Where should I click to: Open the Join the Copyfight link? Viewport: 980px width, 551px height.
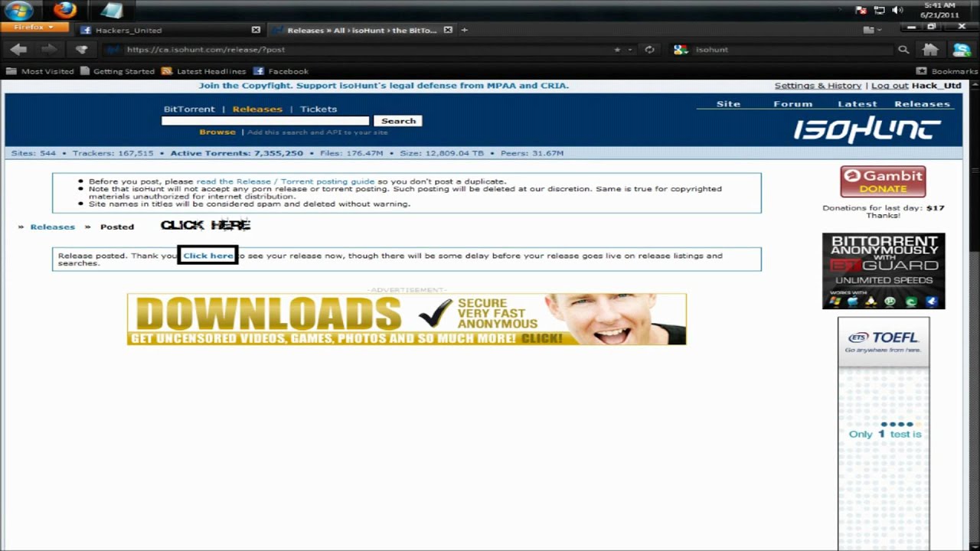click(x=384, y=86)
